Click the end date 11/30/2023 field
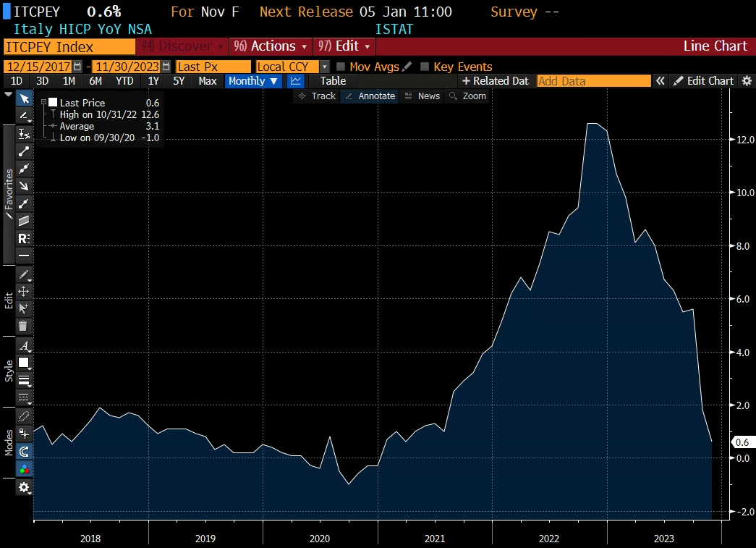The image size is (756, 548). (127, 67)
